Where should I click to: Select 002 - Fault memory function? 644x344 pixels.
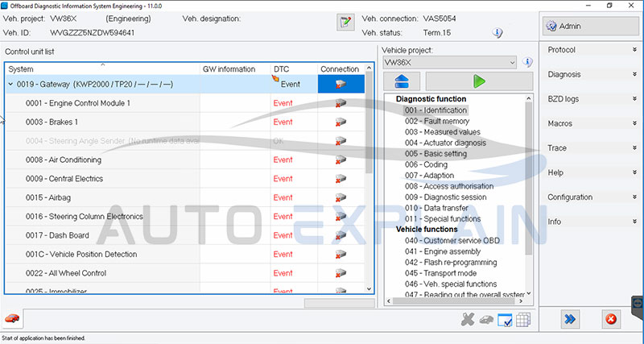[x=436, y=121]
